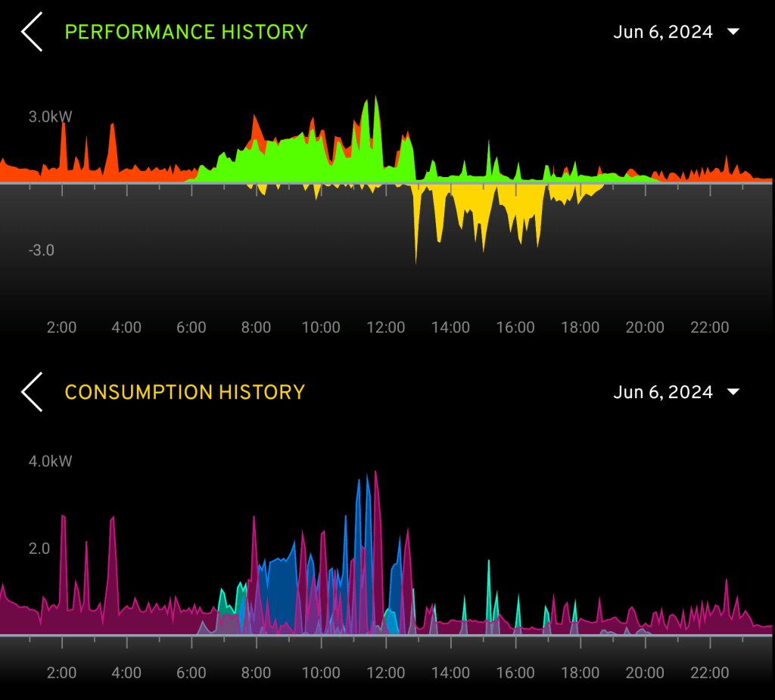Click the 4.0kW label on Consumption chart
This screenshot has height=700, width=775.
click(51, 461)
